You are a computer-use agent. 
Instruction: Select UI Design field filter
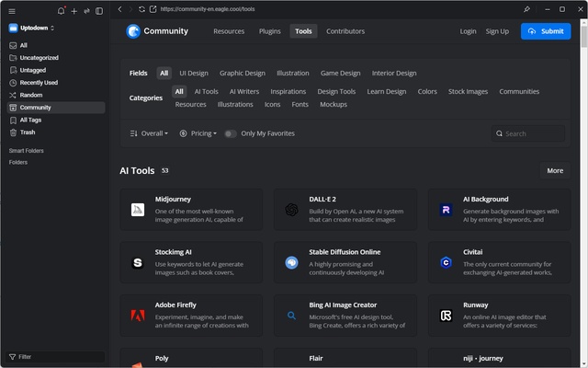click(x=194, y=74)
